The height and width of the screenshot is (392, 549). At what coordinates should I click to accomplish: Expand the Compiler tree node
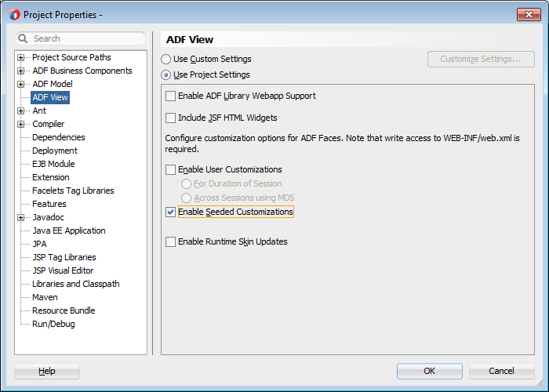(21, 124)
